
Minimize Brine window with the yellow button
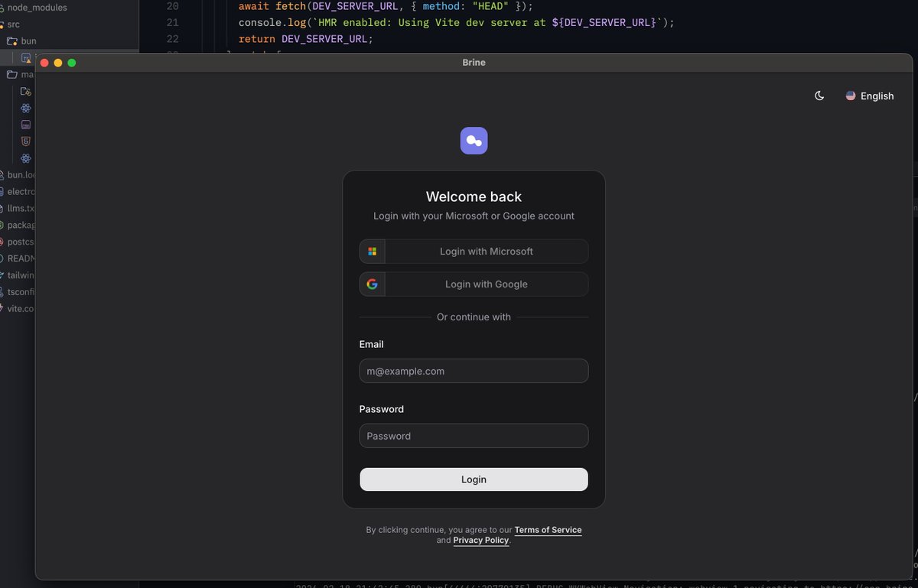58,63
